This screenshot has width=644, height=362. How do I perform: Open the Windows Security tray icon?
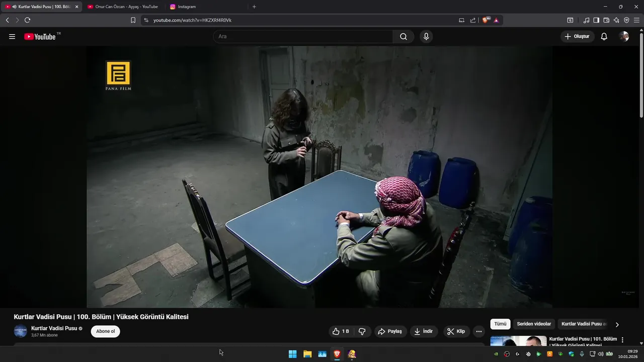pos(571,354)
